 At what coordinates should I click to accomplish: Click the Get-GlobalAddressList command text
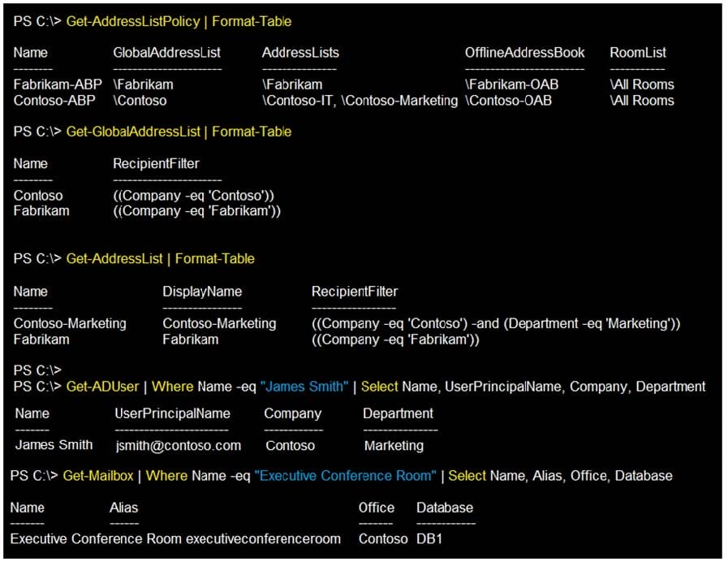coord(134,132)
